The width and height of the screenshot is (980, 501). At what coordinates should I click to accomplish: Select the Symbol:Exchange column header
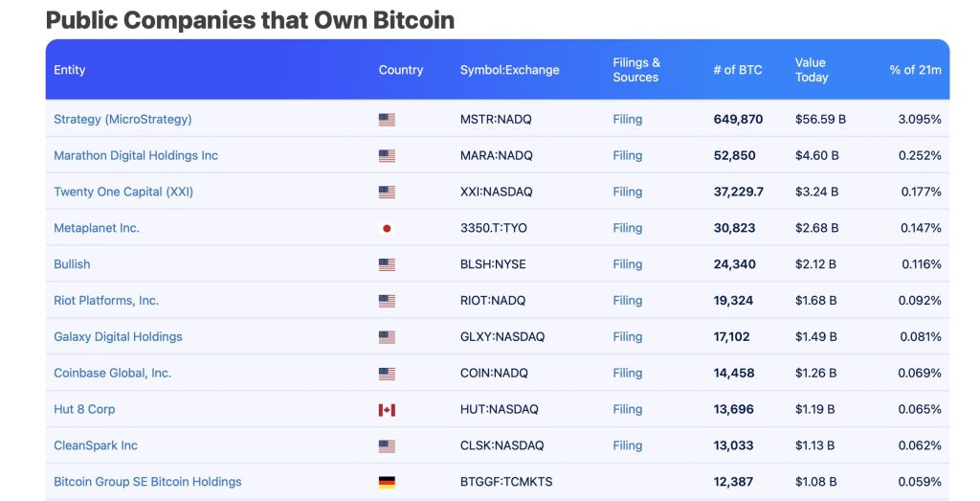[509, 70]
